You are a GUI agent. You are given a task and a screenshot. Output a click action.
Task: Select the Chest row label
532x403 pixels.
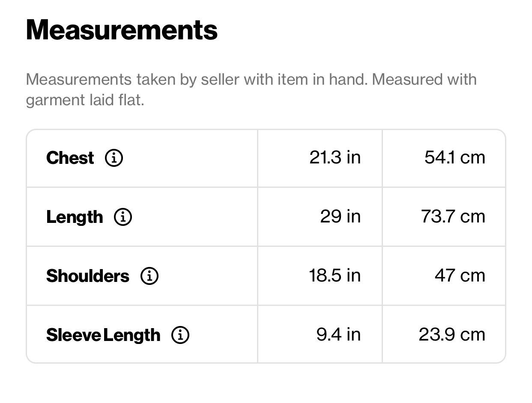70,158
